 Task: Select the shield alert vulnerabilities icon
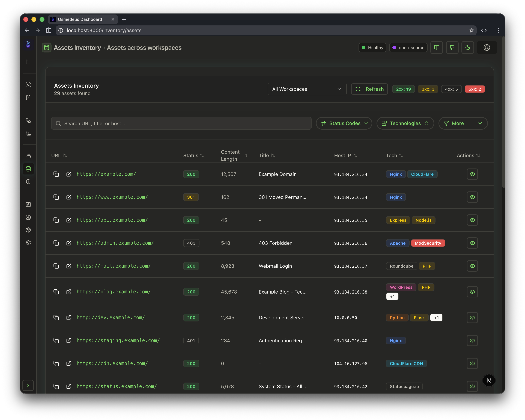coord(28,182)
